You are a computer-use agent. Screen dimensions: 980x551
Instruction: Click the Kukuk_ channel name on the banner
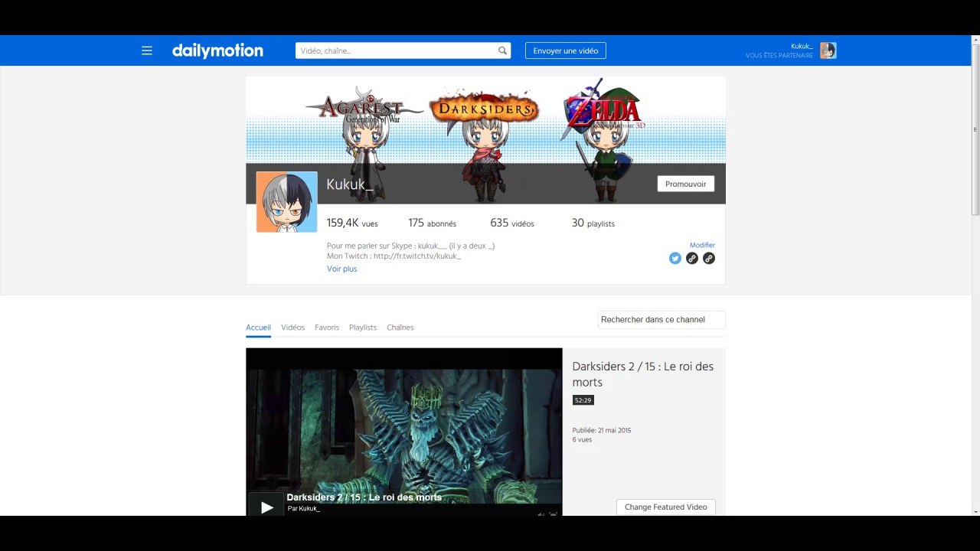pos(350,184)
